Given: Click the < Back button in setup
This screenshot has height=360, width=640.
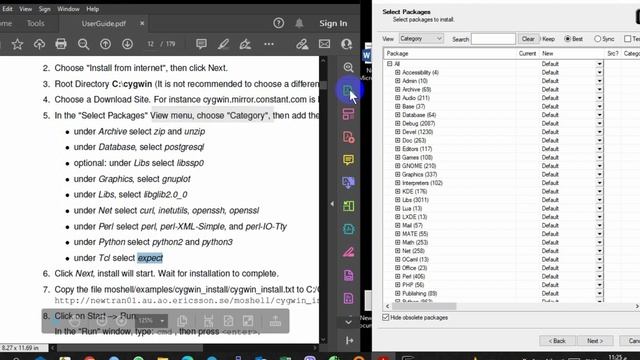Looking at the screenshot, I should [x=557, y=341].
